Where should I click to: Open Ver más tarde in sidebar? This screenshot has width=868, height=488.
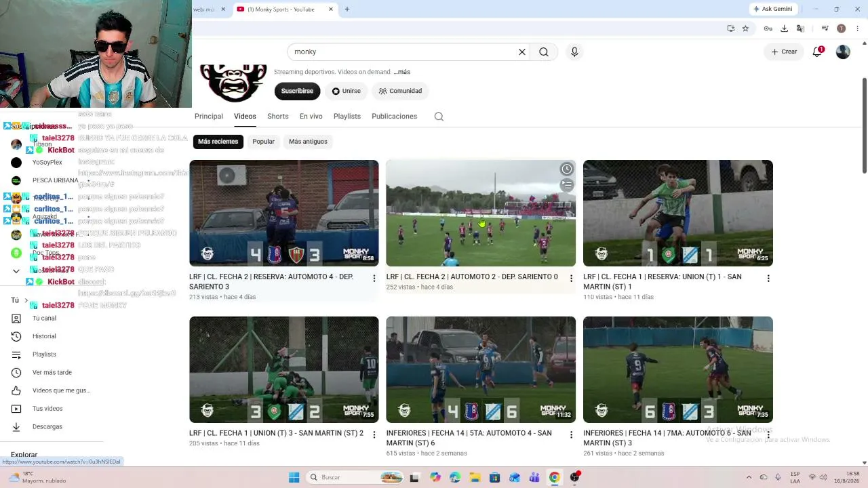(52, 373)
